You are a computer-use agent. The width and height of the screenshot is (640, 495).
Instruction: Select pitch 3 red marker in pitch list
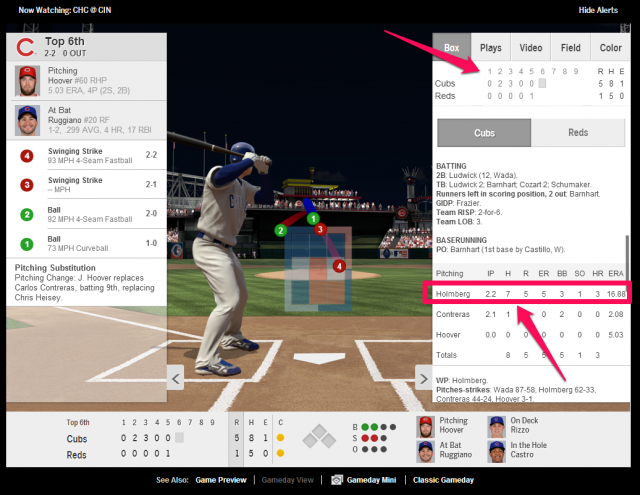(27, 185)
